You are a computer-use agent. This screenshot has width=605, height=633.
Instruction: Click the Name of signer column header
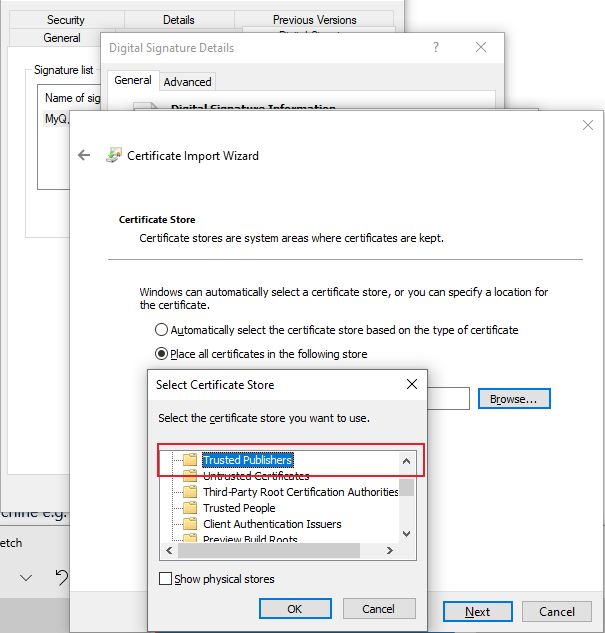[72, 98]
